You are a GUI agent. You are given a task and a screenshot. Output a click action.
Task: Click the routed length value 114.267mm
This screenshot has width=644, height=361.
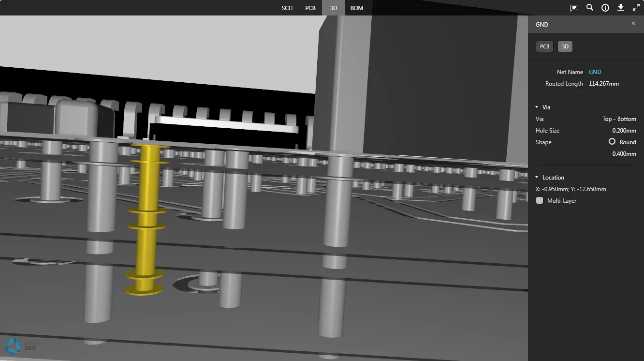click(604, 84)
